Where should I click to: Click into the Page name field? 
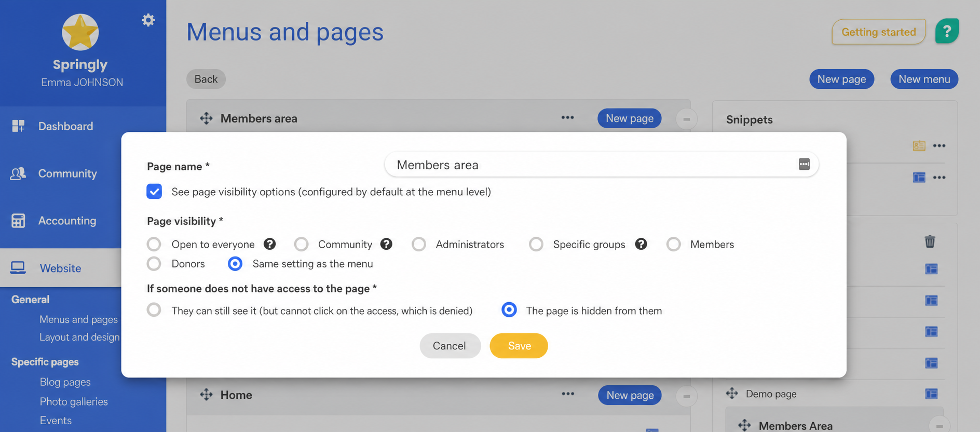602,165
